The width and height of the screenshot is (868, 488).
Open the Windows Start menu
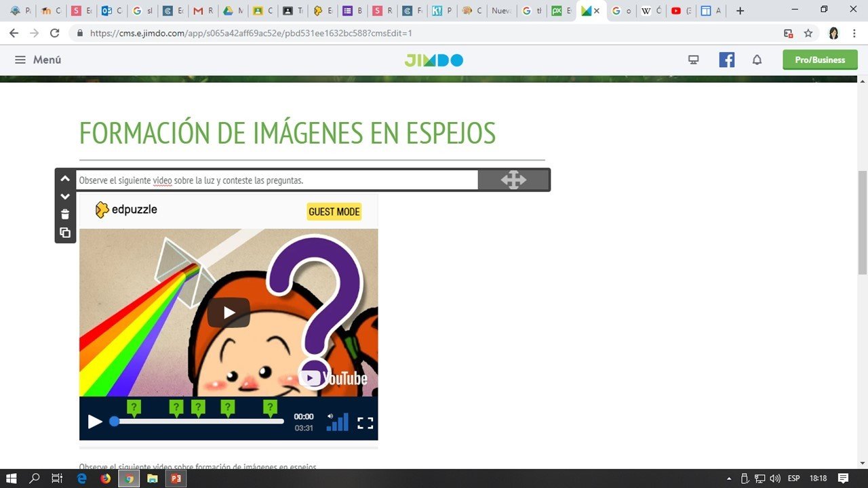coord(11,479)
